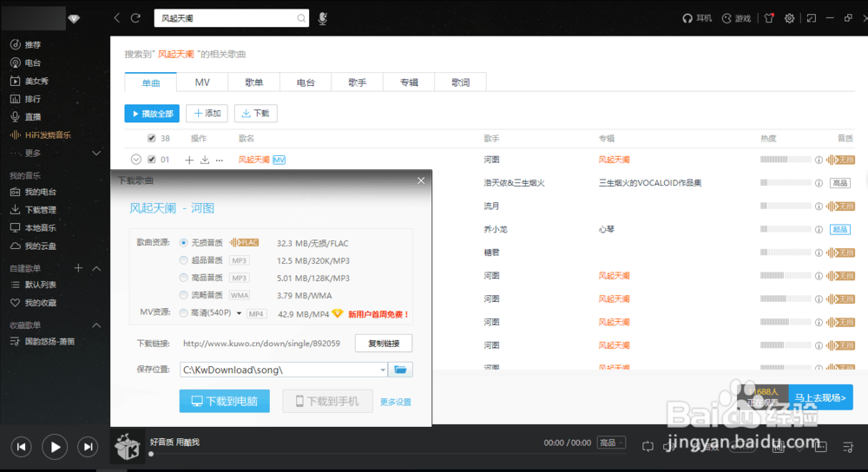Select 高品音质 128K MP3 option
The height and width of the screenshot is (472, 868).
[x=183, y=278]
